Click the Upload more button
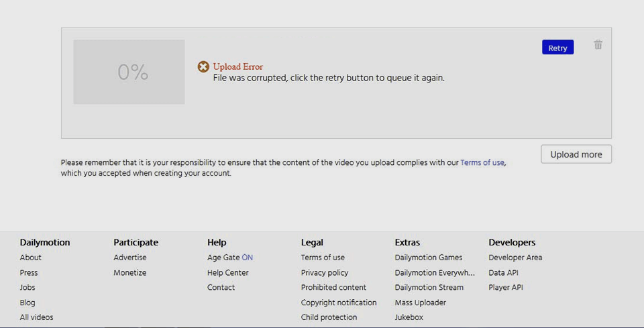 pos(576,154)
